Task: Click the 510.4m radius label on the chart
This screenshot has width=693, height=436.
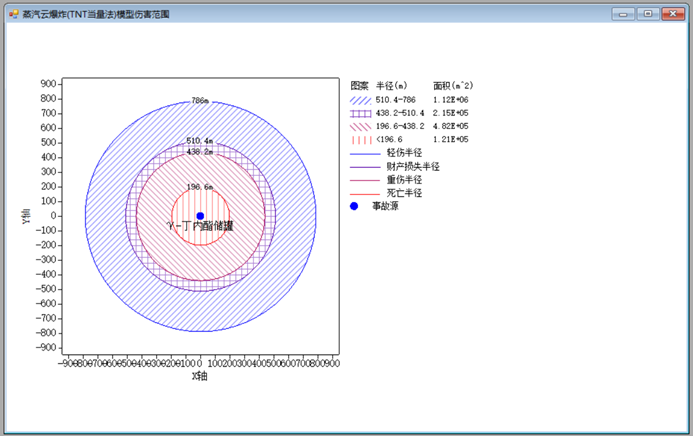Action: pos(200,141)
